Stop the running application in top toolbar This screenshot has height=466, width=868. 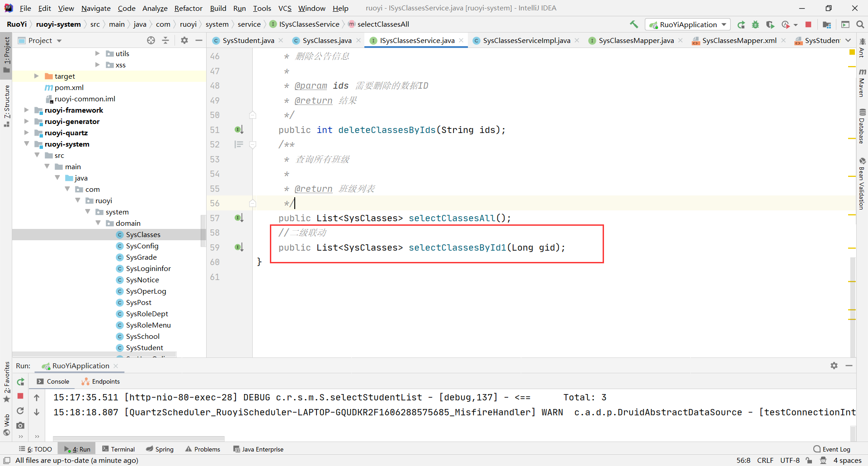tap(808, 24)
